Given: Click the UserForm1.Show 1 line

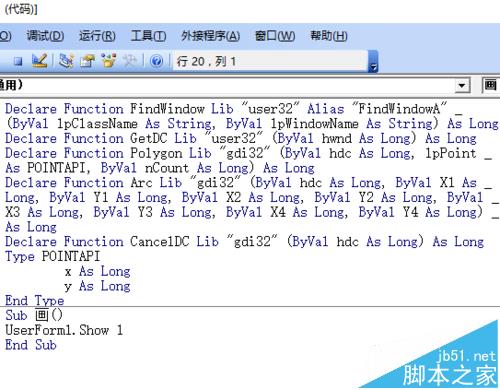Looking at the screenshot, I should tap(64, 330).
